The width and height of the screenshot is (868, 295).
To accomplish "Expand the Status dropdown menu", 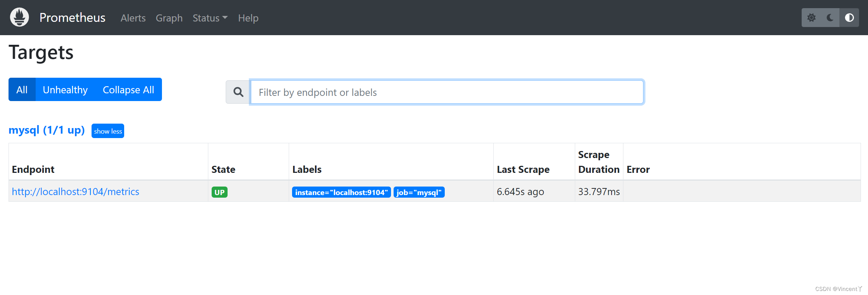I will click(x=210, y=18).
